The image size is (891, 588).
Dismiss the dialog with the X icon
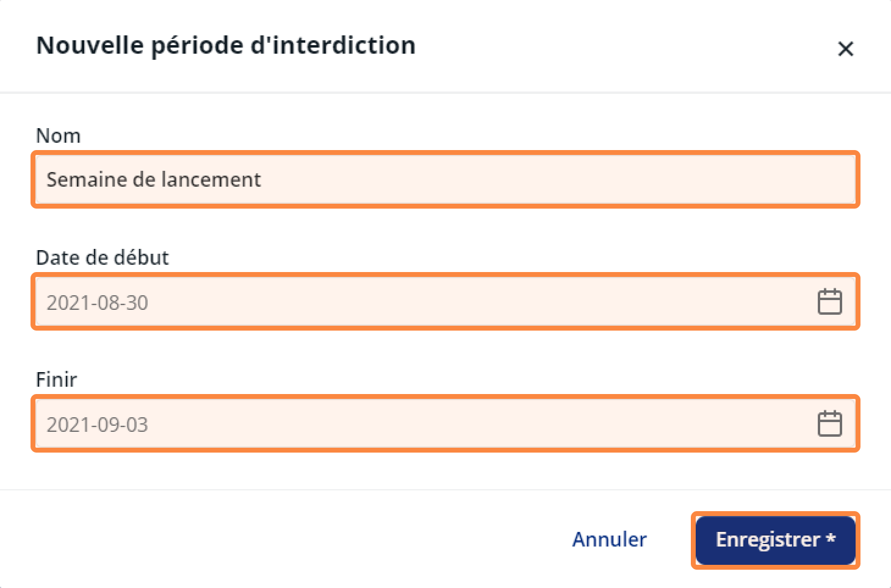pos(845,49)
